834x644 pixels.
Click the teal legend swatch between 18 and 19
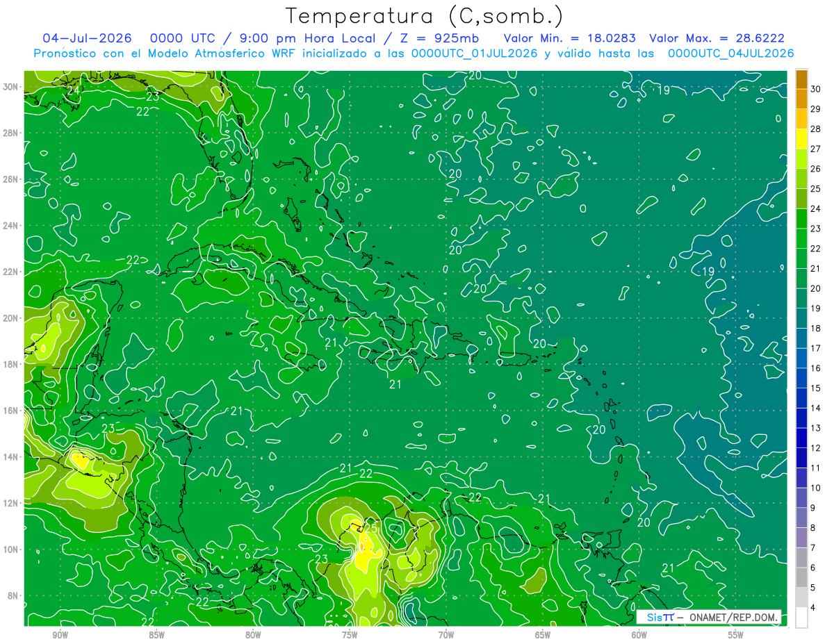(x=801, y=318)
